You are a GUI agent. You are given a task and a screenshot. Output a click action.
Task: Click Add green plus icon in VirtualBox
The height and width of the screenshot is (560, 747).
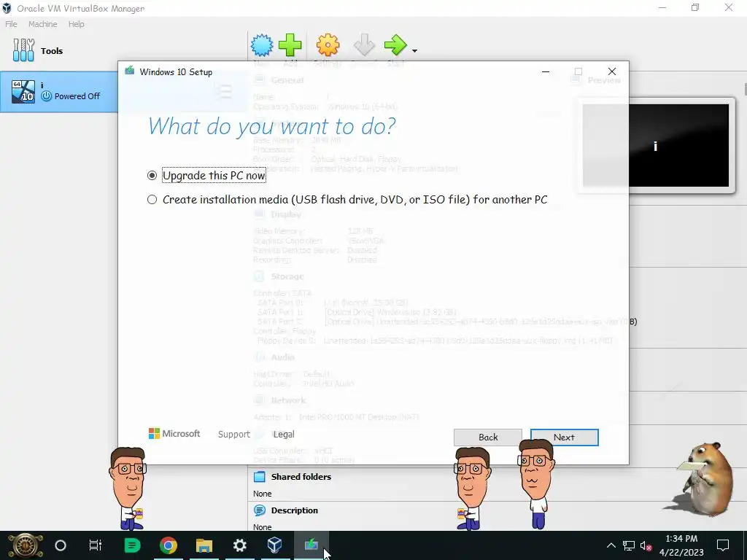tap(290, 45)
